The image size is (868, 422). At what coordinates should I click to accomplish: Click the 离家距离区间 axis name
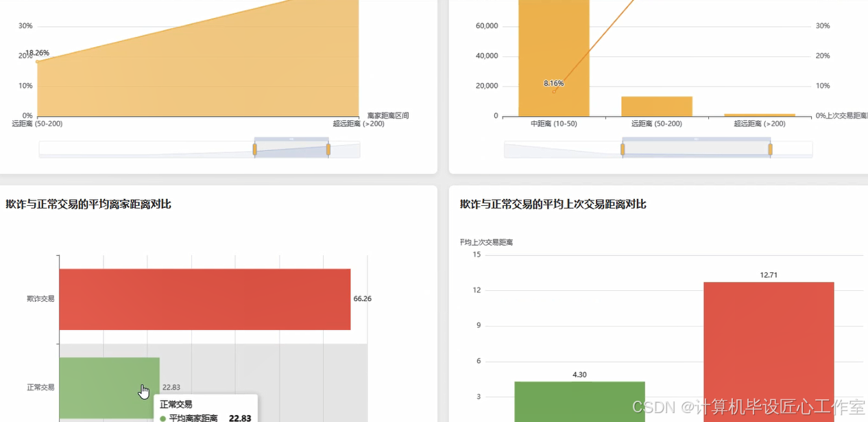tap(388, 116)
